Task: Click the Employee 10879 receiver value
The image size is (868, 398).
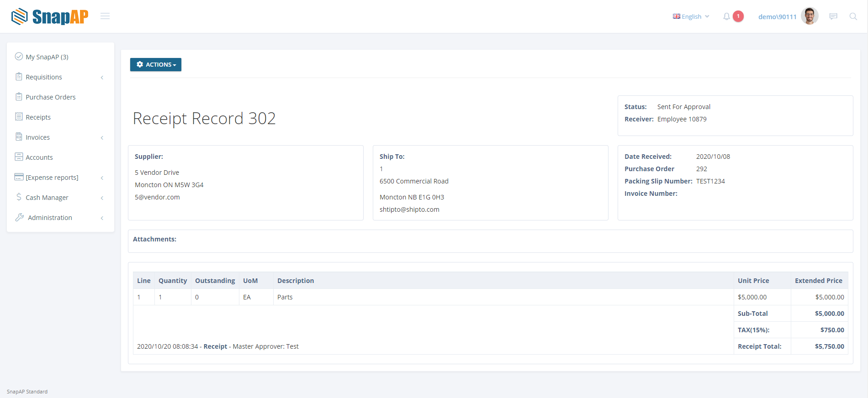Action: pos(682,119)
